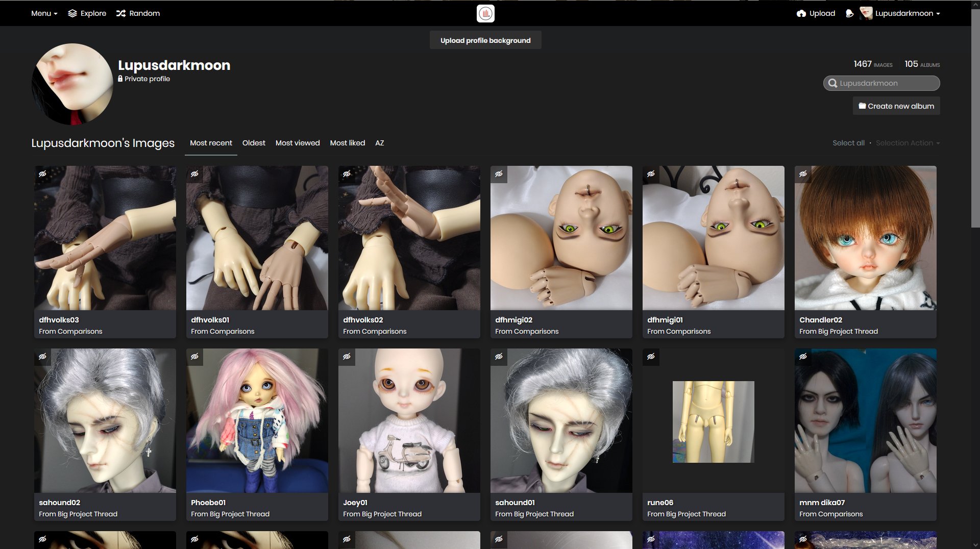Click the page vertical scrollbar thumb
The height and width of the screenshot is (549, 980).
pos(975,117)
